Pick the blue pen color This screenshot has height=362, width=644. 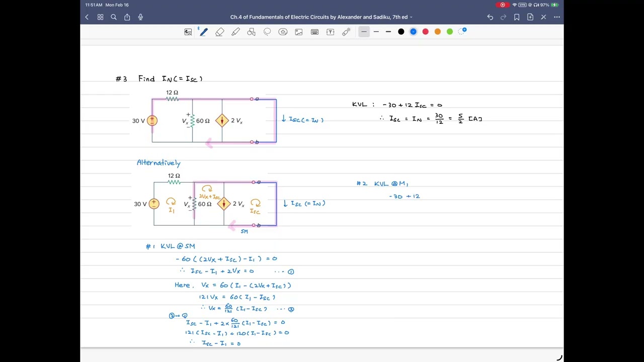pos(413,32)
